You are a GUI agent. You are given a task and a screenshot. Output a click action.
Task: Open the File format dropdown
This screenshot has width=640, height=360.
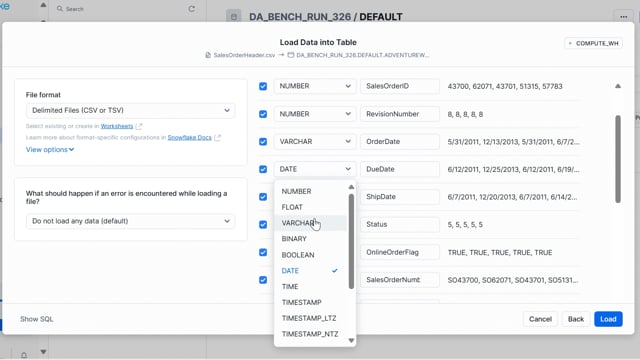click(131, 110)
